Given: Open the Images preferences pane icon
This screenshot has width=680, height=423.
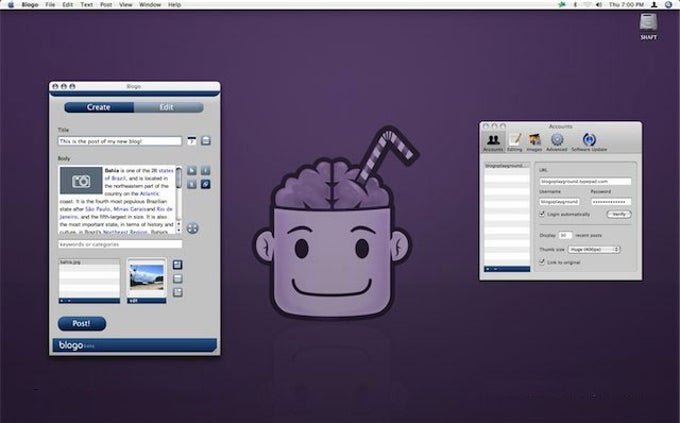Looking at the screenshot, I should [x=534, y=142].
